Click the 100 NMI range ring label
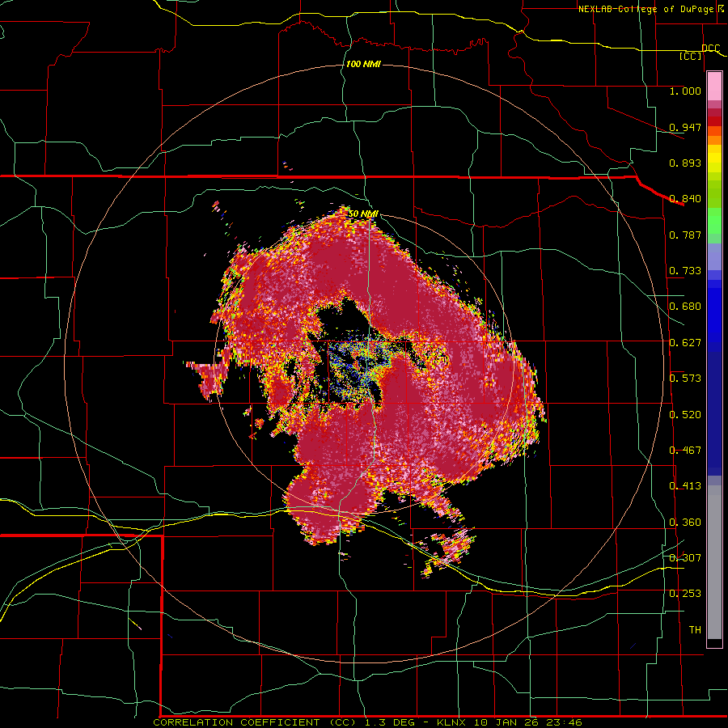Viewport: 728px width, 728px height. [x=363, y=64]
